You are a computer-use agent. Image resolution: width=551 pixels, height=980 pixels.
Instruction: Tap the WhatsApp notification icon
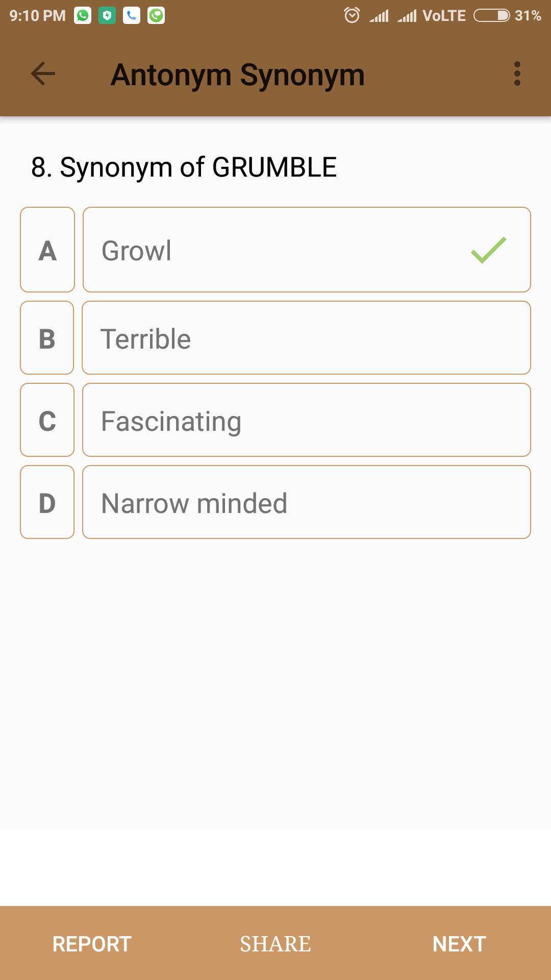click(83, 16)
